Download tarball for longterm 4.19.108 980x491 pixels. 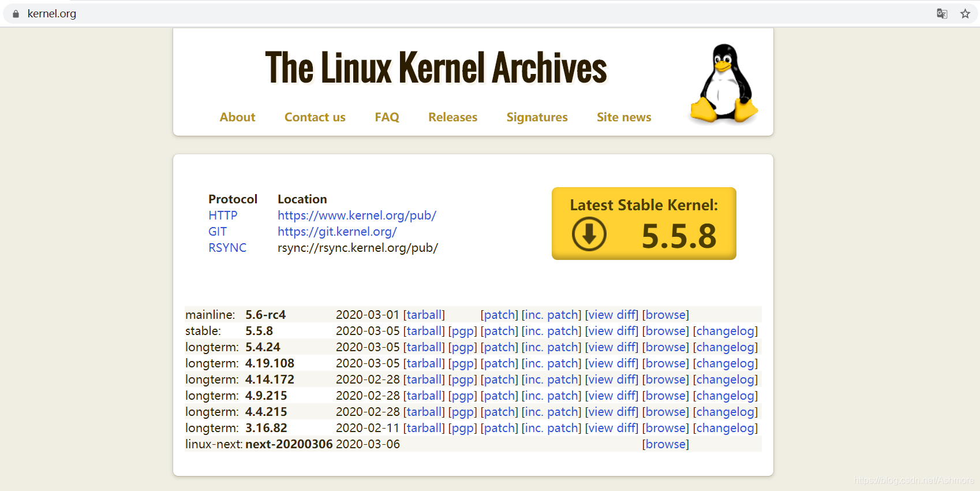(424, 363)
